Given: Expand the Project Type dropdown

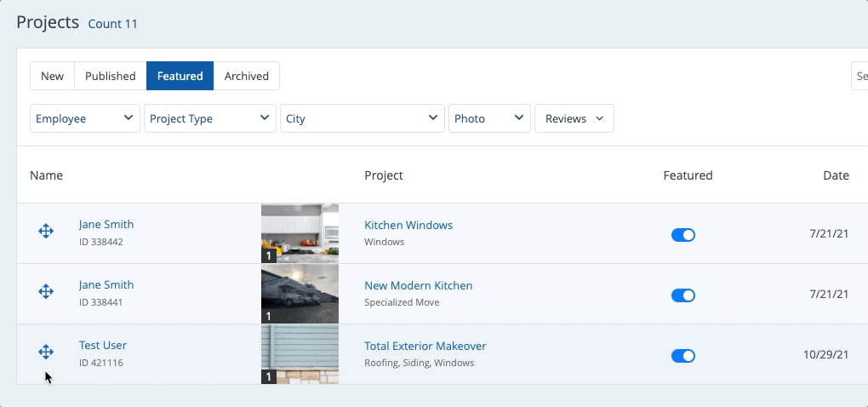Looking at the screenshot, I should pos(209,119).
